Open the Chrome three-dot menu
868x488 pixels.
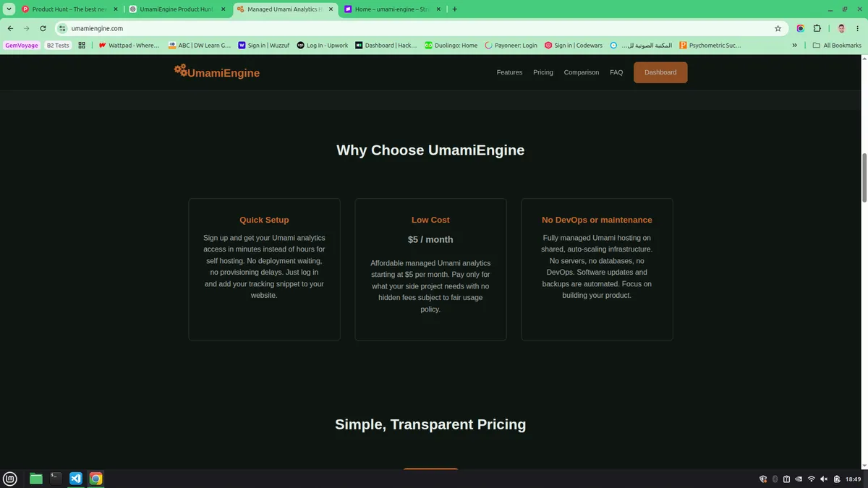tap(859, 28)
